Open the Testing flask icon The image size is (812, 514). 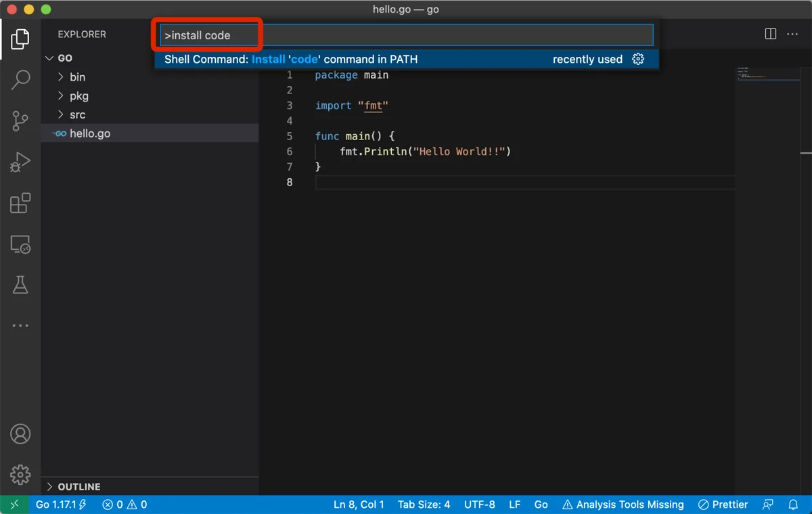click(20, 285)
